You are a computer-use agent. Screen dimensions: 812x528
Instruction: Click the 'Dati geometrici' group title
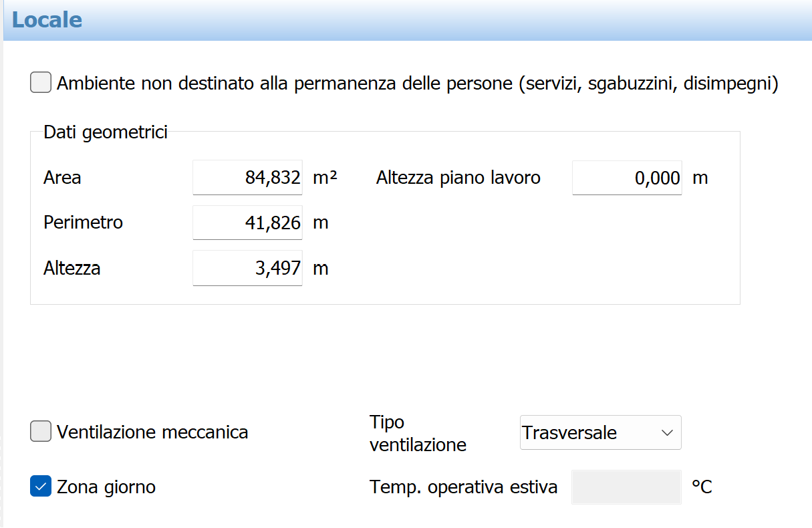pos(106,132)
